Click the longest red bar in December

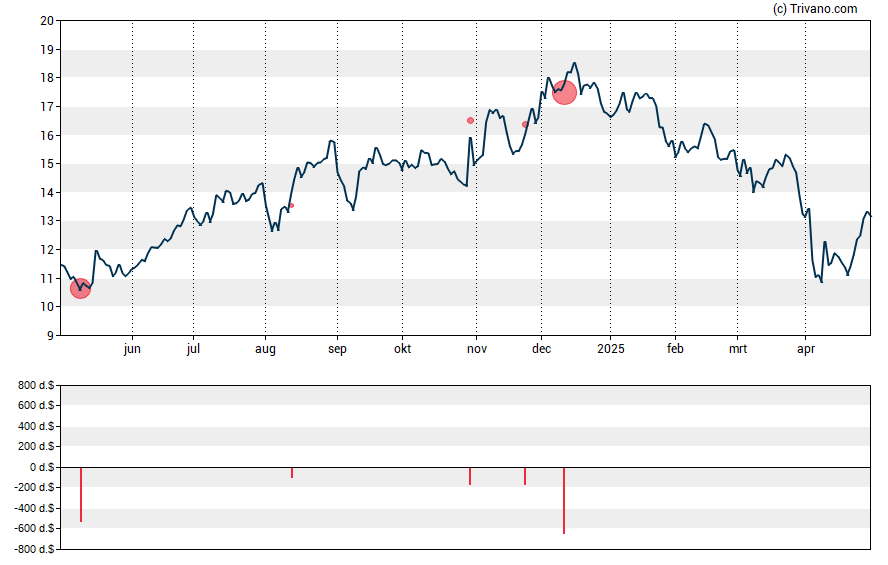(564, 500)
